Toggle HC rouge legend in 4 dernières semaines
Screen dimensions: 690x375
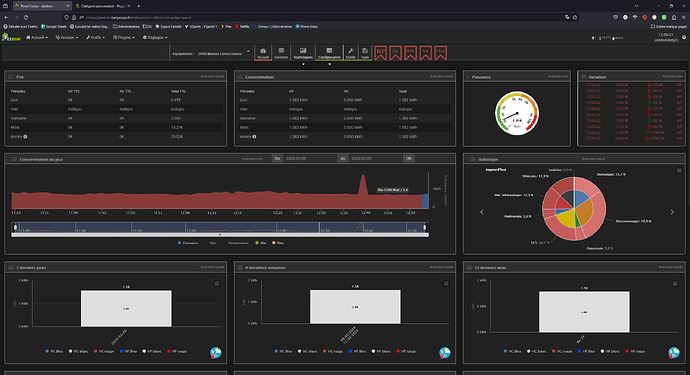point(333,351)
